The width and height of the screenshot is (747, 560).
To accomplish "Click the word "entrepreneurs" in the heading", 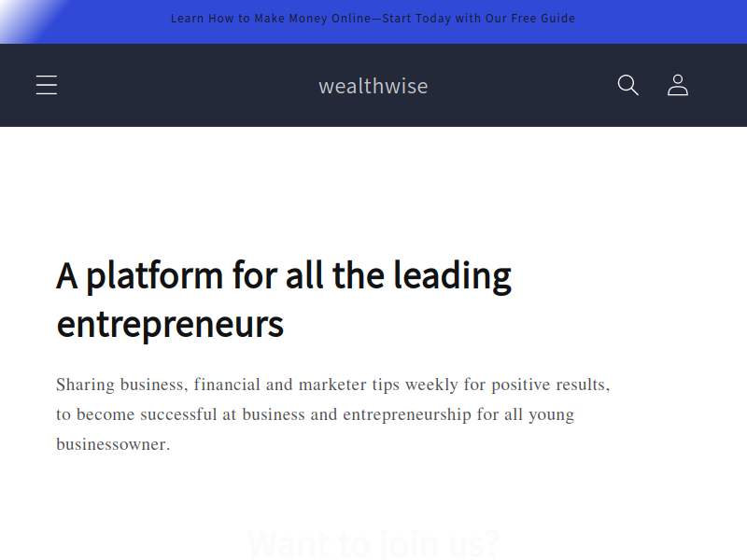I will pyautogui.click(x=170, y=325).
